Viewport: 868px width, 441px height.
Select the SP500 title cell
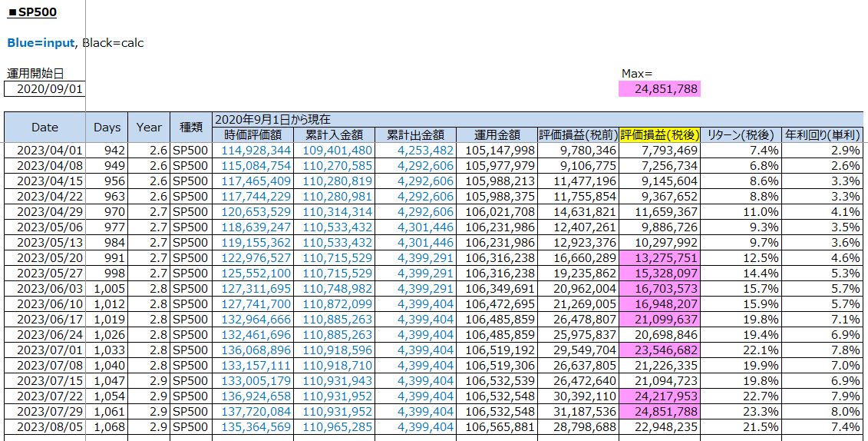pyautogui.click(x=32, y=13)
